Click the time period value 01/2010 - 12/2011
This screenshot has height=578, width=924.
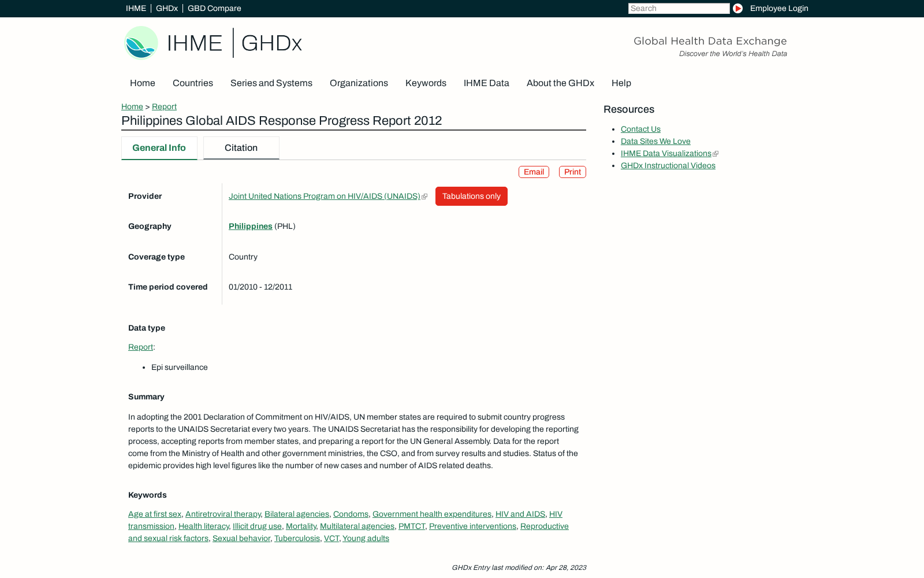(260, 287)
